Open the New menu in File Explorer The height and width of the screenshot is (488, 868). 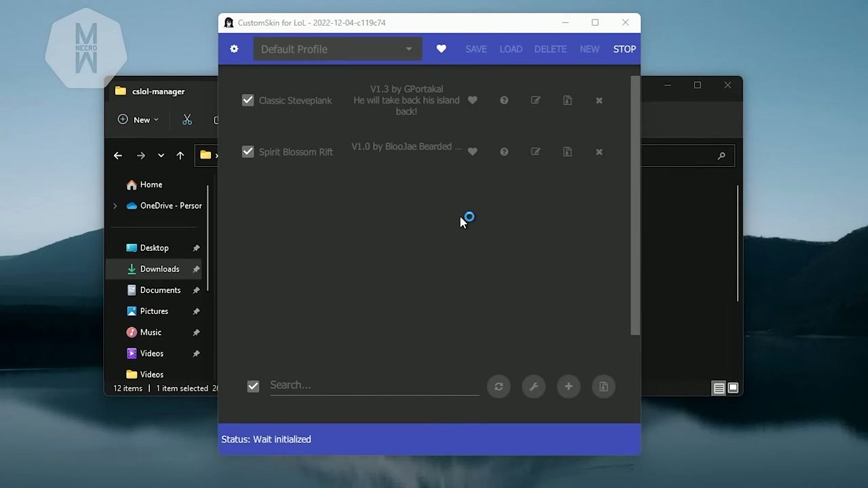[138, 119]
